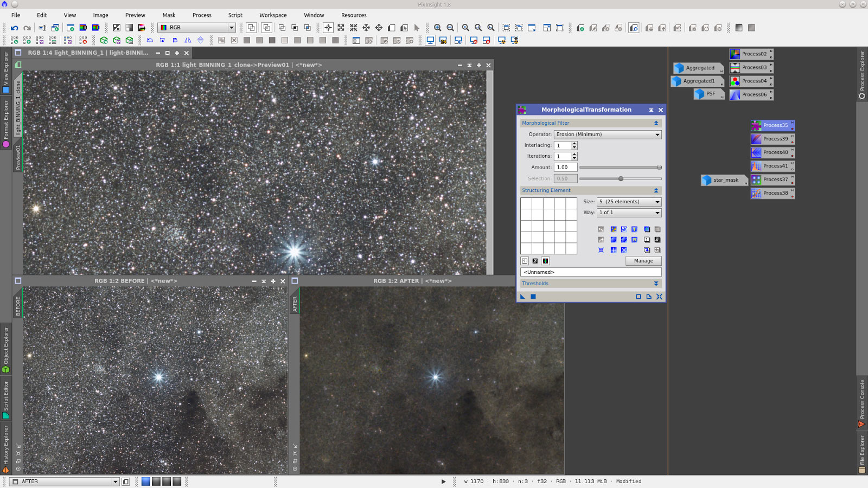868x488 pixels.
Task: Collapse the Structuring Element section
Action: coord(656,190)
